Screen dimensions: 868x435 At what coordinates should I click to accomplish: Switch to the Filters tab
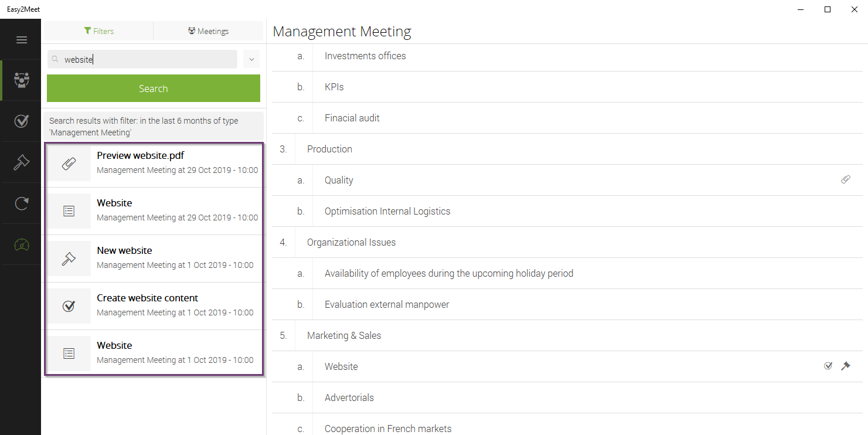[98, 31]
